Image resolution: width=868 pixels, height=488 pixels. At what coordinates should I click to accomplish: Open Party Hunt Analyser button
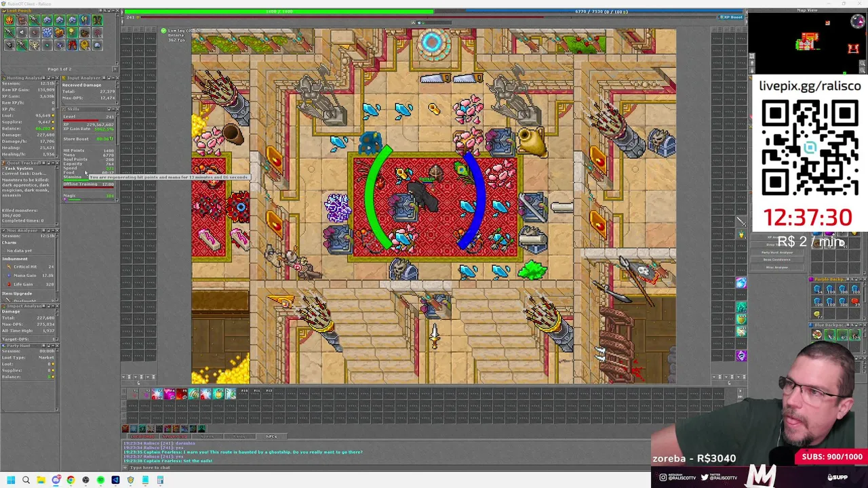click(x=777, y=252)
